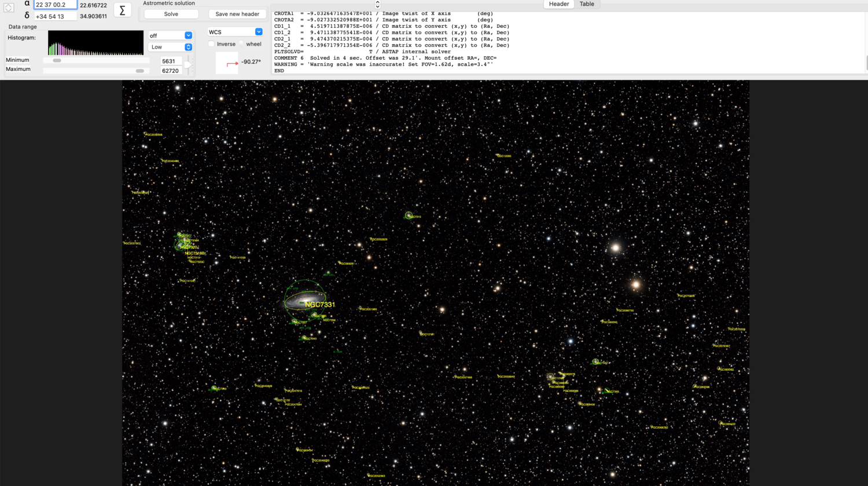Click the red rotation arrow indicator
The height and width of the screenshot is (486, 868).
[232, 63]
